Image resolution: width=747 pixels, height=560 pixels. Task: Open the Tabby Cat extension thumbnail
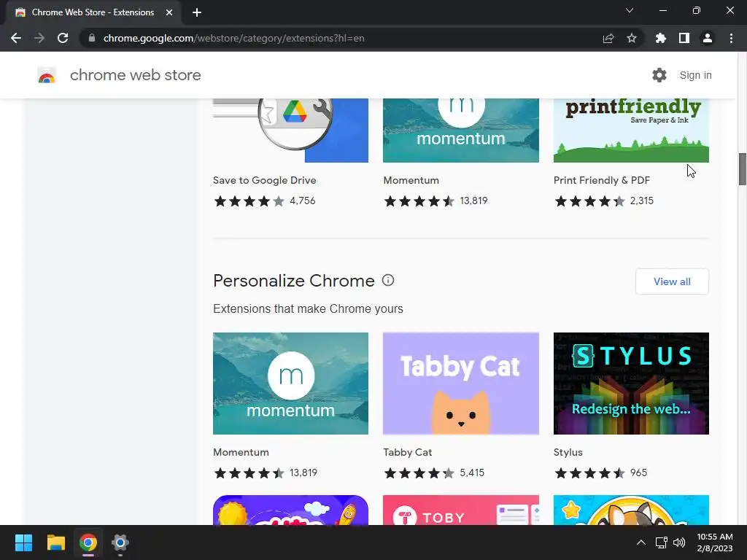tap(461, 384)
